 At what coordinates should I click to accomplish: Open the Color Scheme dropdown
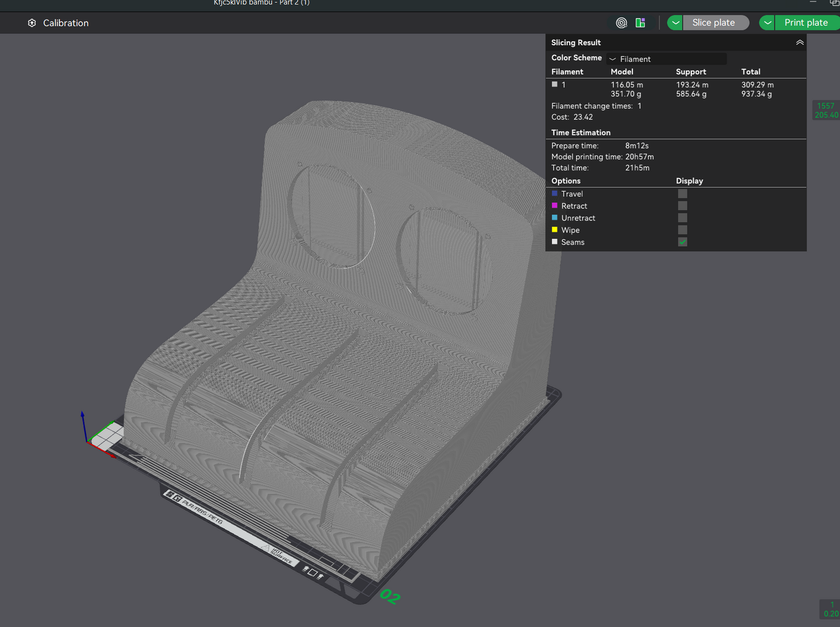click(x=666, y=58)
